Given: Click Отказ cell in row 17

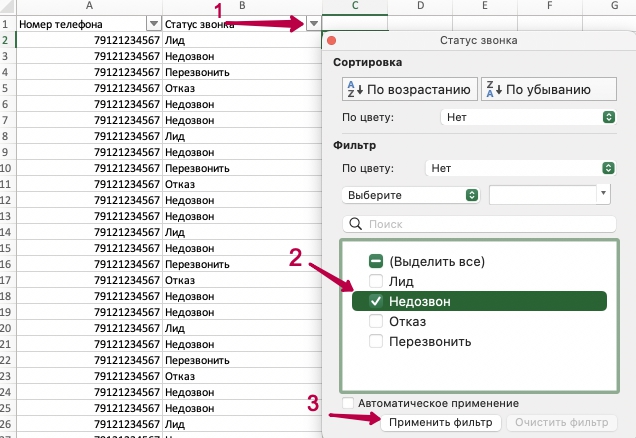Looking at the screenshot, I should coord(242,280).
